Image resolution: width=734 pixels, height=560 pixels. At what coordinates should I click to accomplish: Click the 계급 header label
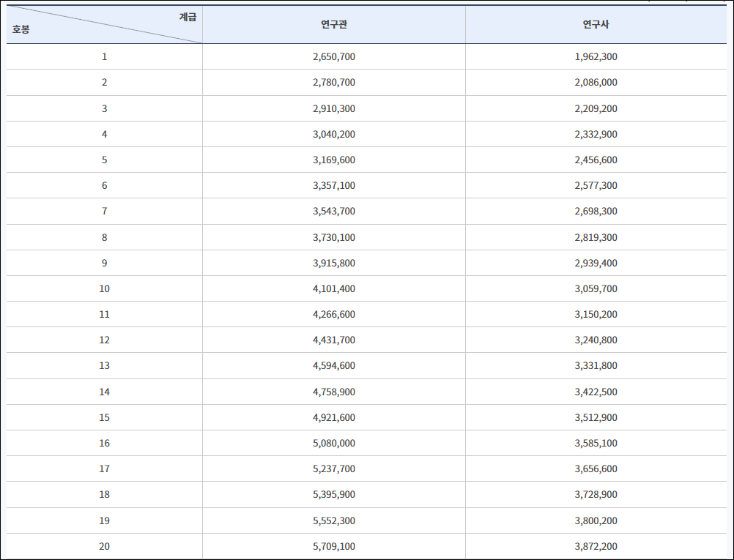coord(188,18)
